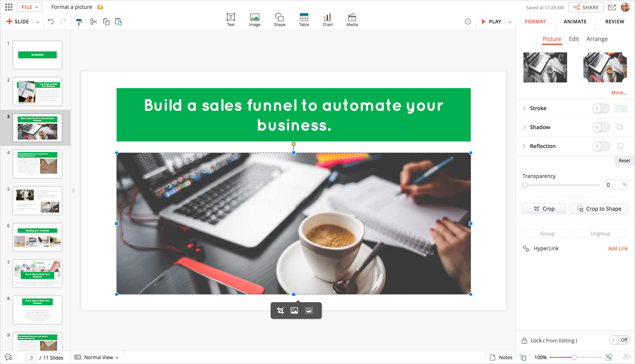Expand the Reflection section chevron
635x364 pixels.
(x=524, y=146)
